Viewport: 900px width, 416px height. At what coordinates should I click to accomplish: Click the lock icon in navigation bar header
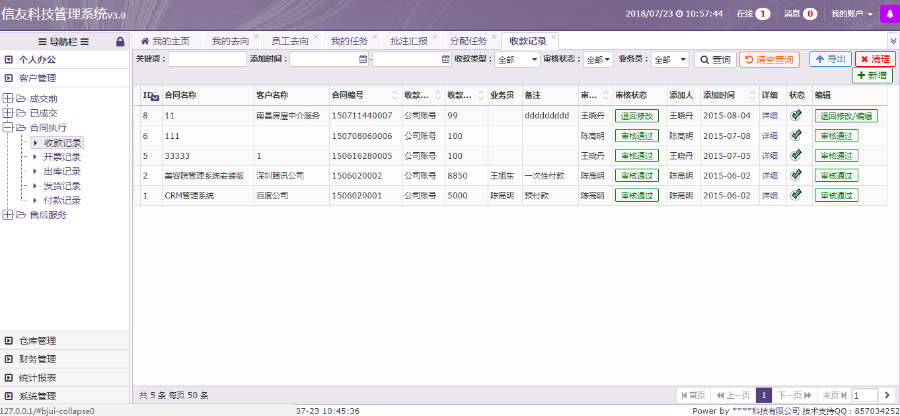coord(120,41)
